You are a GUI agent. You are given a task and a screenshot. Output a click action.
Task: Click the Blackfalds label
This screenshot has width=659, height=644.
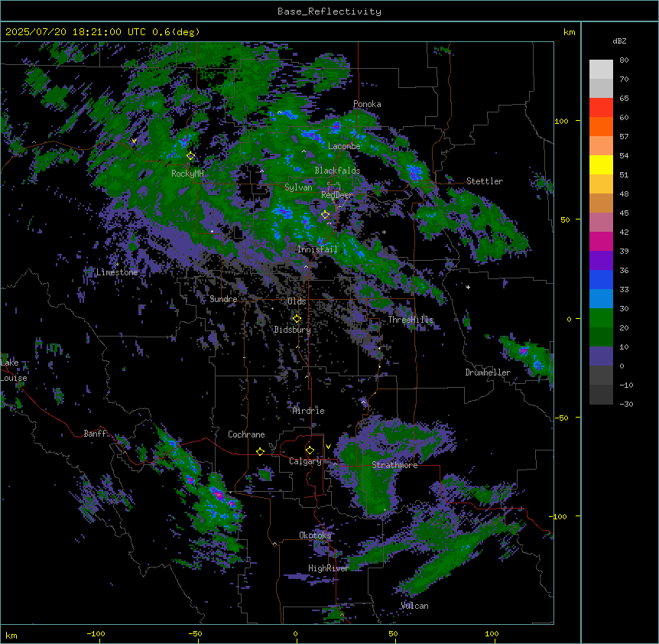tap(337, 171)
